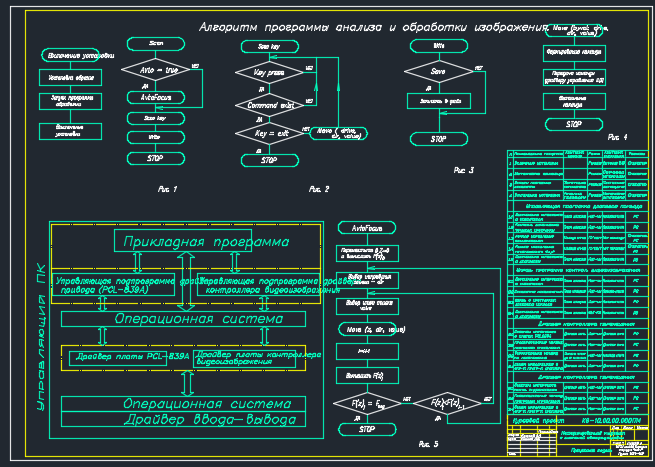655x467 pixels.
Task: Select the STOP terminator in figure 4
Action: tap(574, 124)
